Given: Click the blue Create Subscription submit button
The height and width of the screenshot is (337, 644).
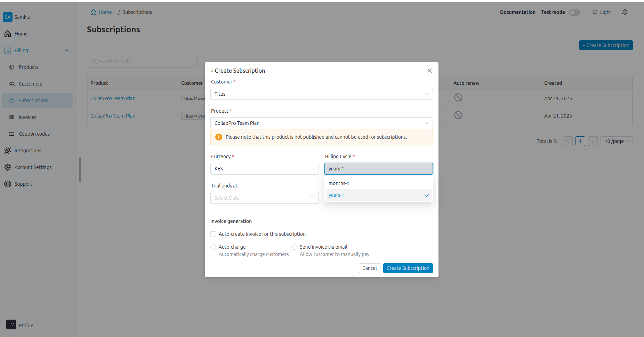Looking at the screenshot, I should [x=408, y=268].
